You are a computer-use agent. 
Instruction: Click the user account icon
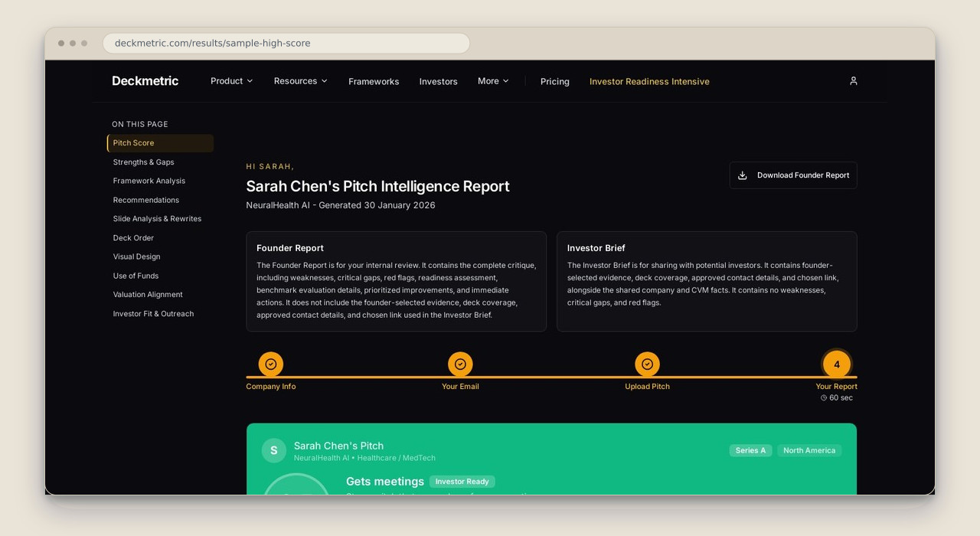coord(854,81)
